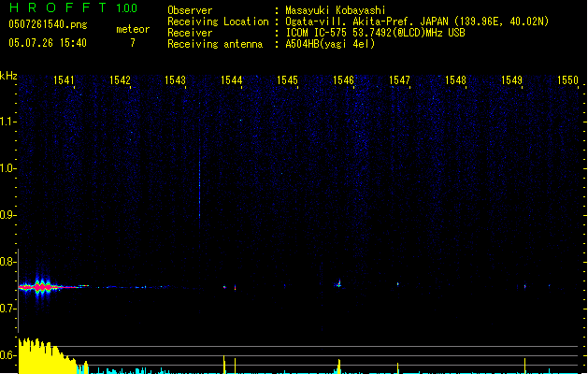
Task: Click the 0.9 kHz frequency label
Action: click(x=7, y=215)
